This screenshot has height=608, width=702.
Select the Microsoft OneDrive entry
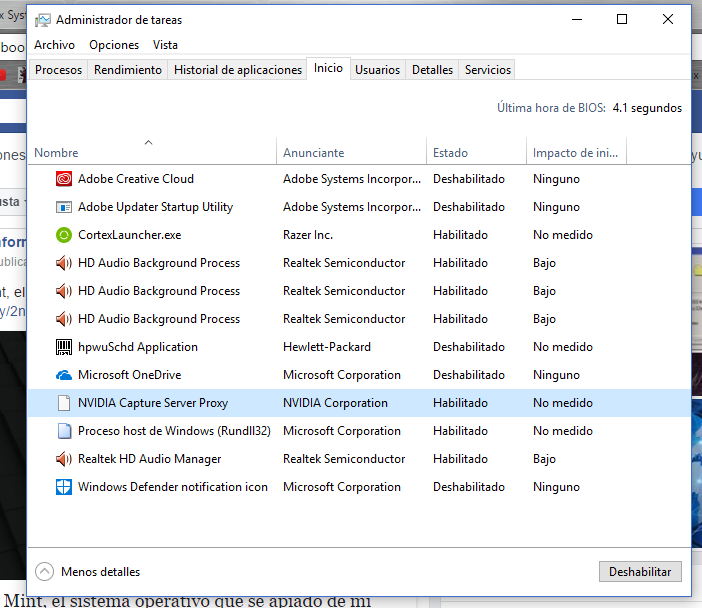(129, 375)
